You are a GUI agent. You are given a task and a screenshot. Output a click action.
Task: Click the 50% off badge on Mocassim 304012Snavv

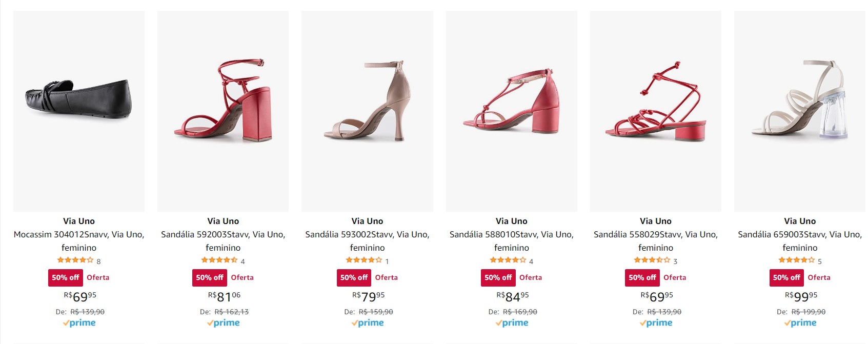[x=64, y=277]
